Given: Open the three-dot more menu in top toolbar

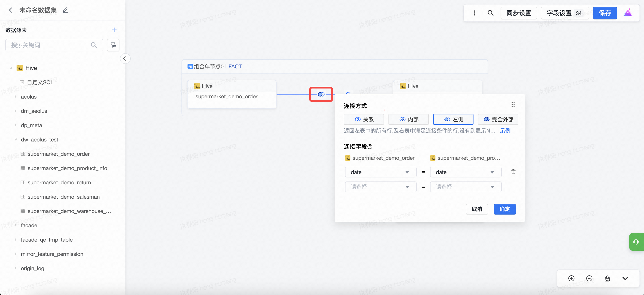Looking at the screenshot, I should [x=475, y=13].
